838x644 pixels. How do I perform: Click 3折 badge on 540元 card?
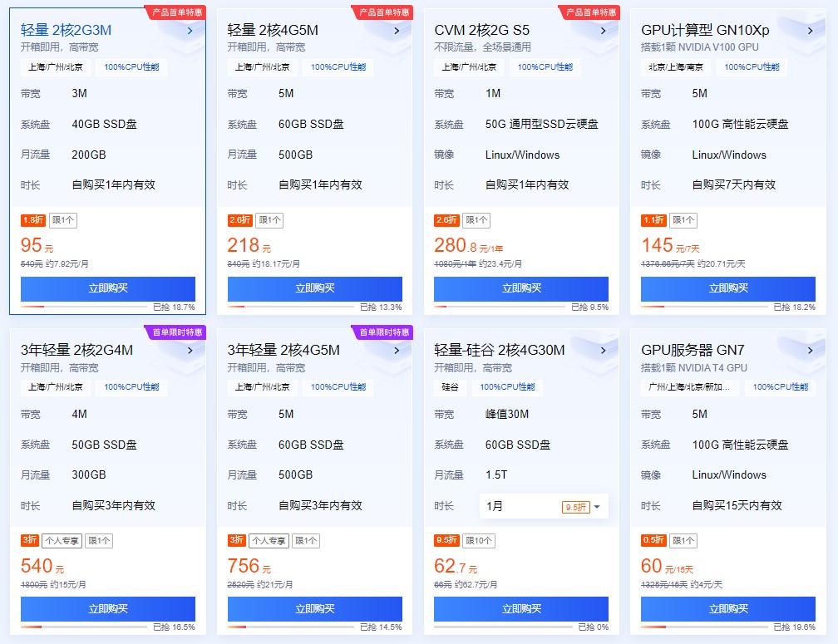pyautogui.click(x=29, y=540)
